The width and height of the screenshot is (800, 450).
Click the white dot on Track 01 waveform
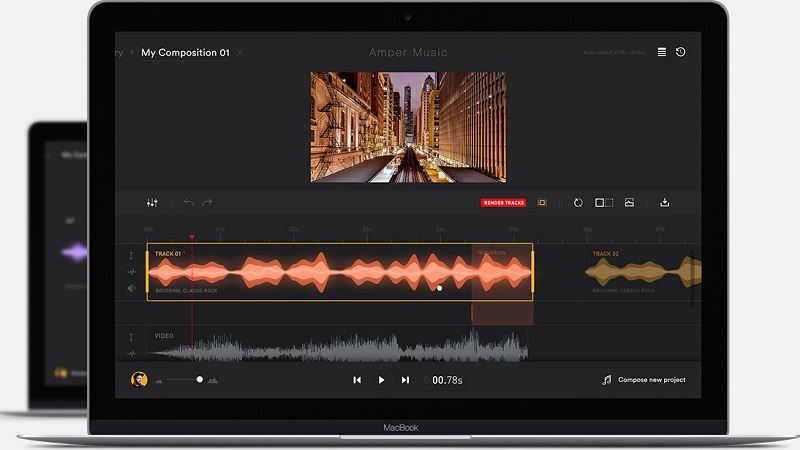[x=439, y=288]
